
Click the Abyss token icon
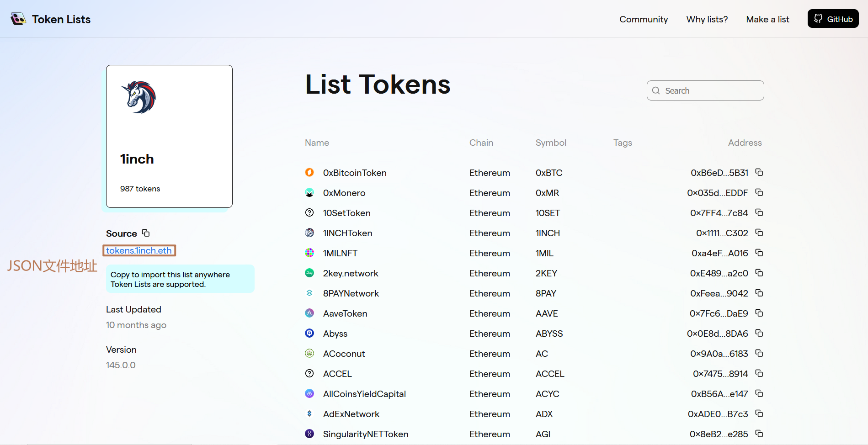click(309, 333)
